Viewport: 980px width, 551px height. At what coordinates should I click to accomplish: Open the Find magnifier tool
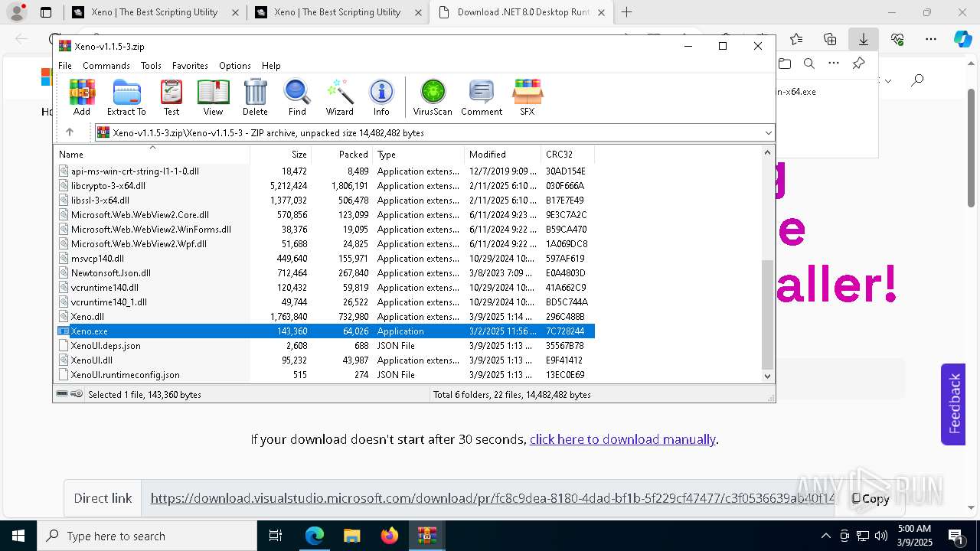click(297, 97)
